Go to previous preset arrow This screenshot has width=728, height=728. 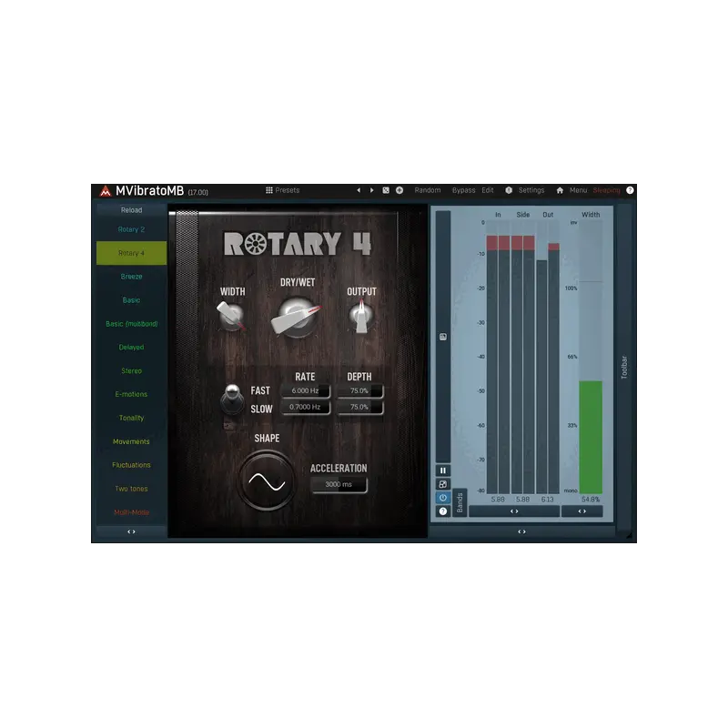[x=359, y=190]
